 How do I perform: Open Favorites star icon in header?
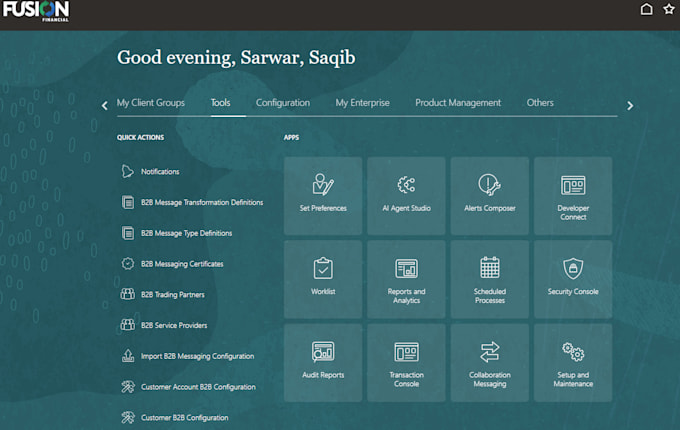point(669,9)
